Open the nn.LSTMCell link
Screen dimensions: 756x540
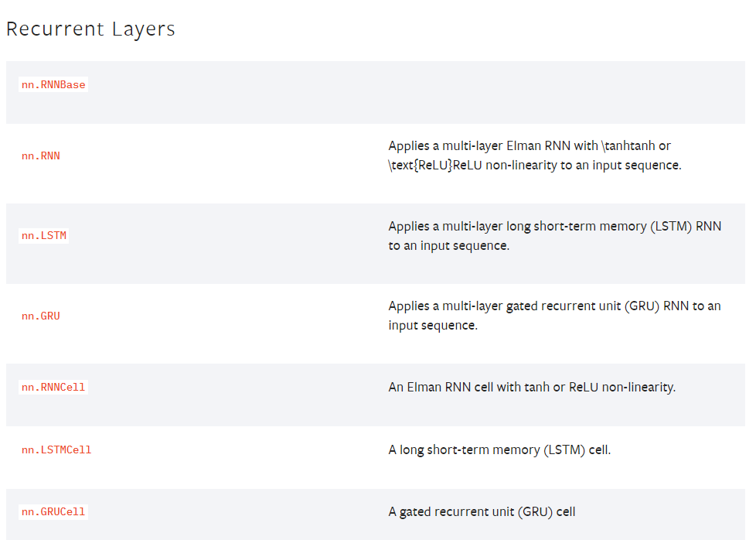pos(56,449)
